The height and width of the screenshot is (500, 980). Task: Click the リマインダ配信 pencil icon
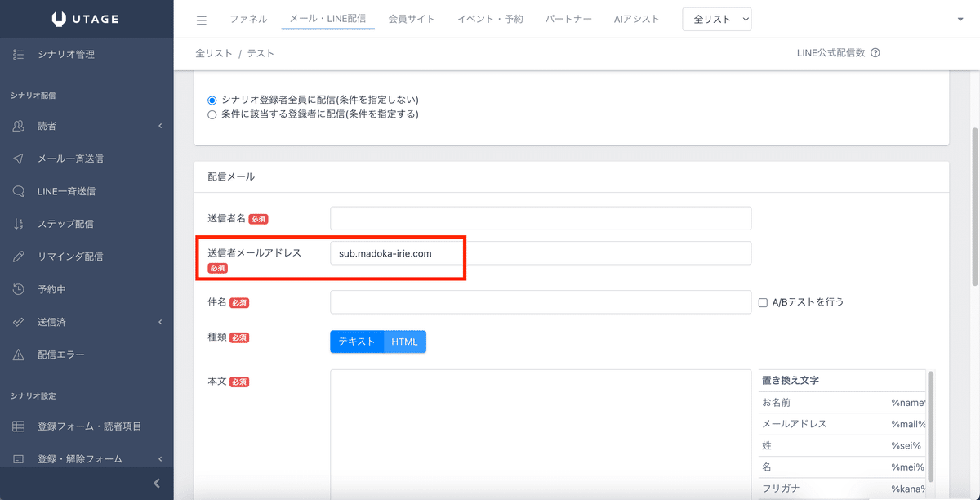point(19,257)
